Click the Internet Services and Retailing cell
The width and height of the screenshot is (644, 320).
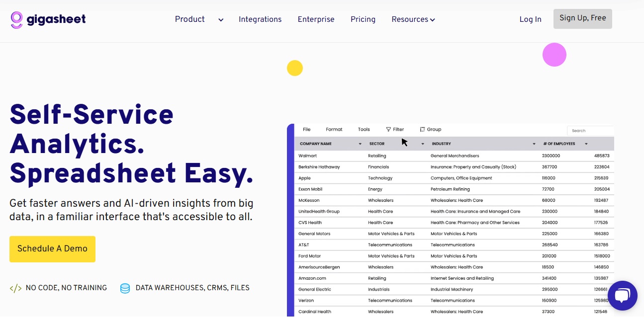coord(462,278)
